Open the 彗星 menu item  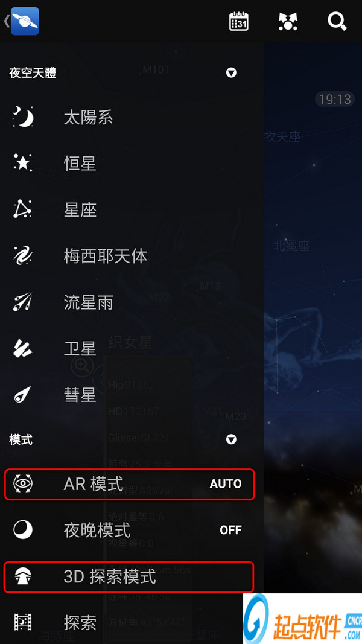coord(132,395)
